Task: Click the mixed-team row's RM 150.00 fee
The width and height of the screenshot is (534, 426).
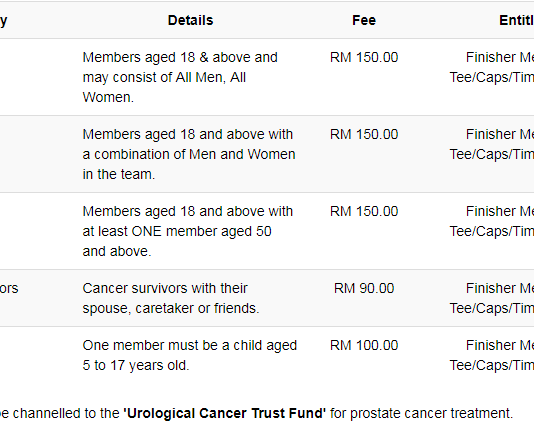Action: (364, 135)
